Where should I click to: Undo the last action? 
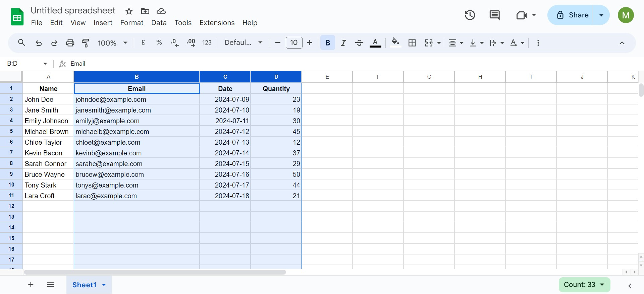click(x=39, y=43)
